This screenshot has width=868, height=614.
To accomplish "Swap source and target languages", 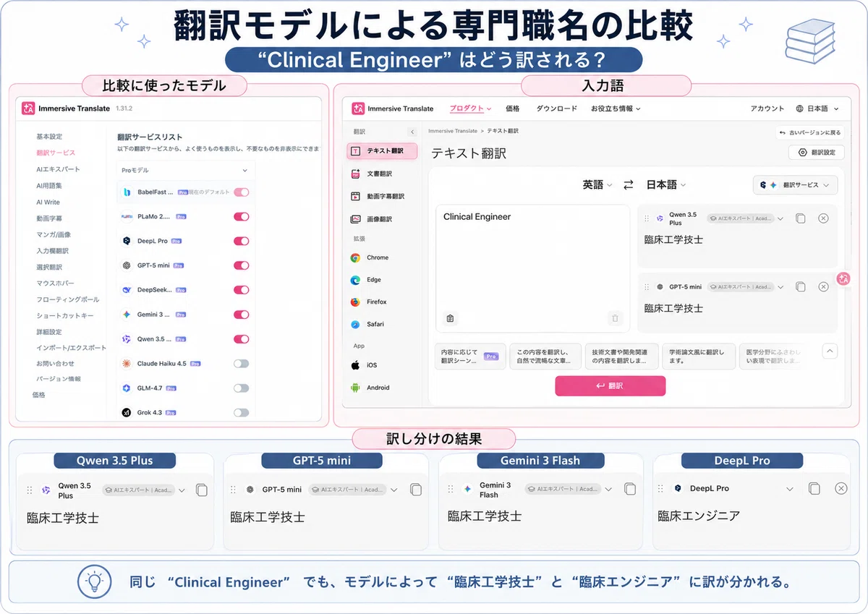I will click(x=629, y=185).
